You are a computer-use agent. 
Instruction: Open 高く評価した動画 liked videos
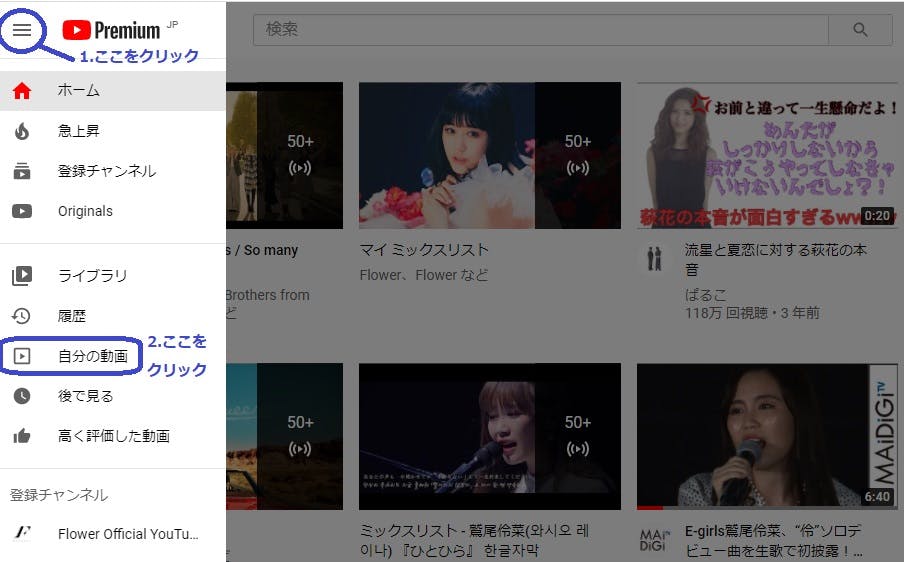pyautogui.click(x=113, y=436)
